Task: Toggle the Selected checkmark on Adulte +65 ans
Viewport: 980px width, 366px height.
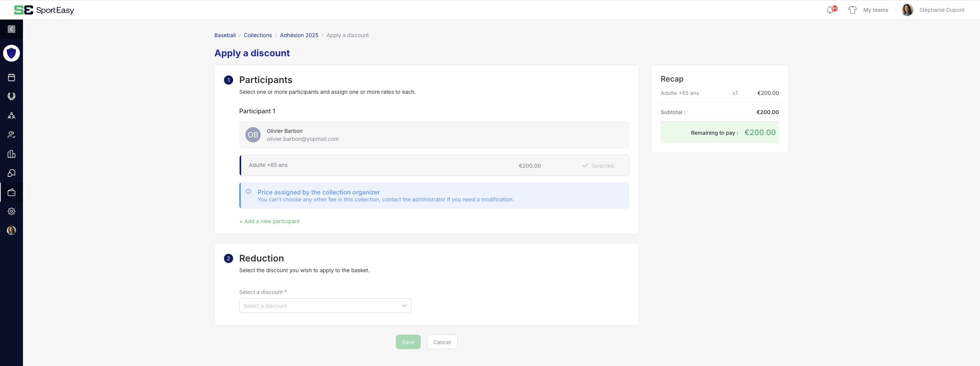Action: (598, 166)
